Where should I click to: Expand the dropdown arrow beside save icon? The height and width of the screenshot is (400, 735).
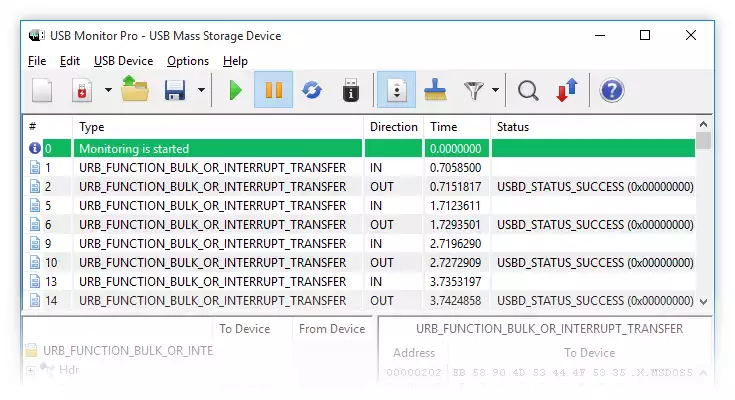point(201,91)
